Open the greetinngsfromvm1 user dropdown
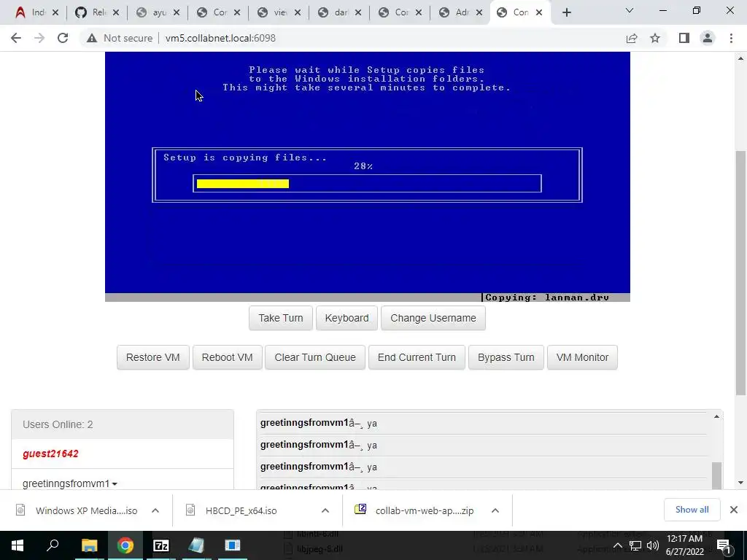This screenshot has height=560, width=747. 69,483
